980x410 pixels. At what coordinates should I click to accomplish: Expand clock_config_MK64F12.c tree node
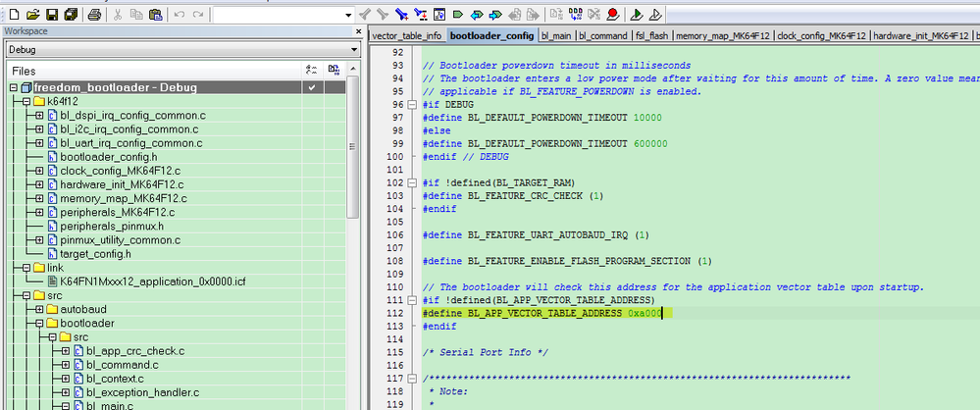(x=39, y=171)
